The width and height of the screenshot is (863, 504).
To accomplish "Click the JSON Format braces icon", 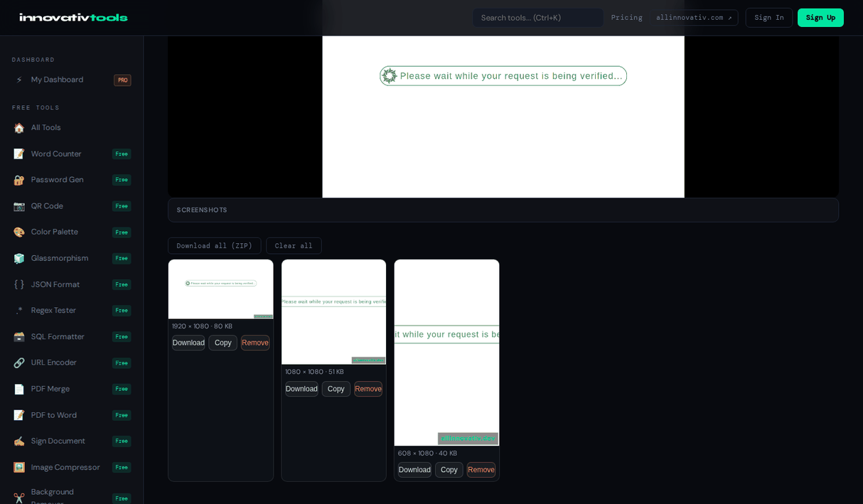I will coord(19,284).
